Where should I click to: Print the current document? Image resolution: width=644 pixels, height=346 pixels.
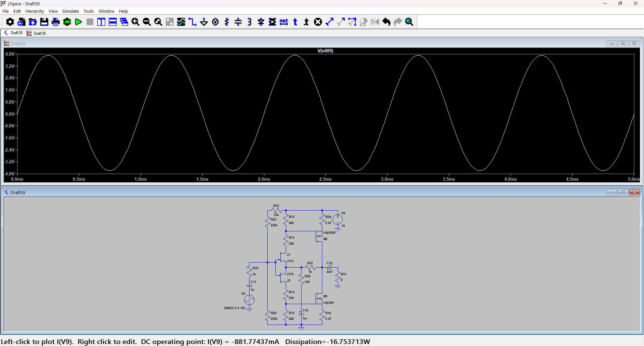click(x=56, y=22)
